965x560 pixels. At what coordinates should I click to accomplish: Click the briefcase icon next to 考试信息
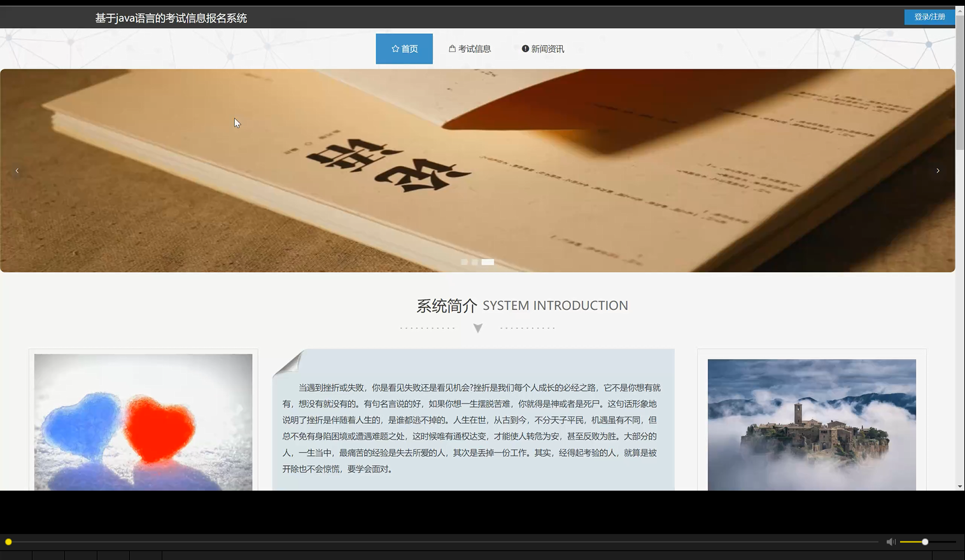(x=452, y=48)
